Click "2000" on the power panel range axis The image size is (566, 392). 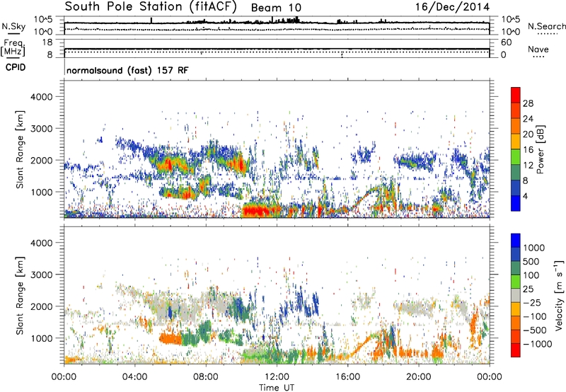41,160
